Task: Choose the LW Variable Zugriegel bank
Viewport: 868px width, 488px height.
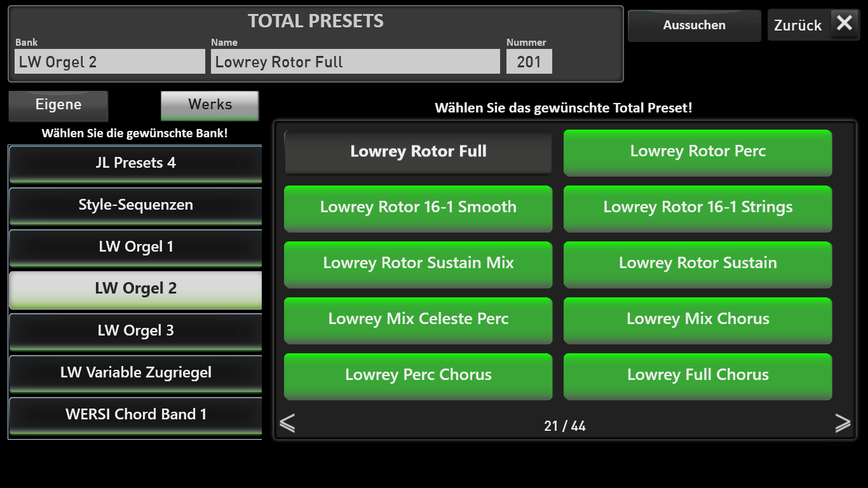Action: pyautogui.click(x=135, y=373)
